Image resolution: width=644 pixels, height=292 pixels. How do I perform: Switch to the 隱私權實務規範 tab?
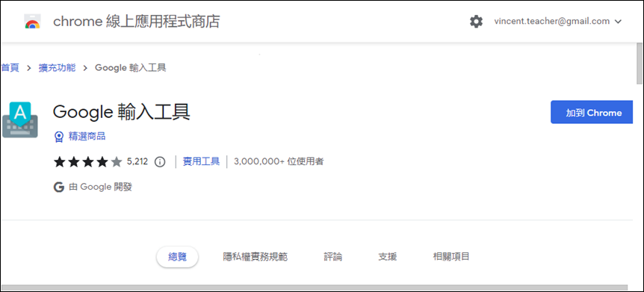(255, 257)
